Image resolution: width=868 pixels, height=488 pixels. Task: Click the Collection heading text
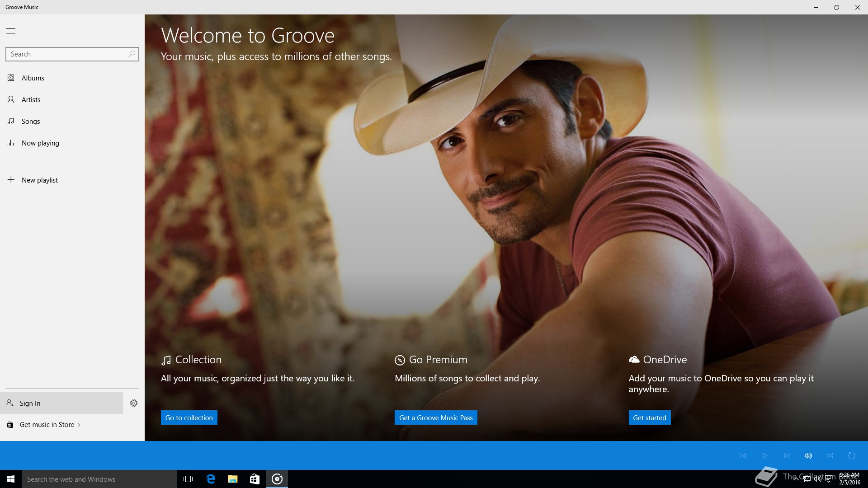coord(198,360)
